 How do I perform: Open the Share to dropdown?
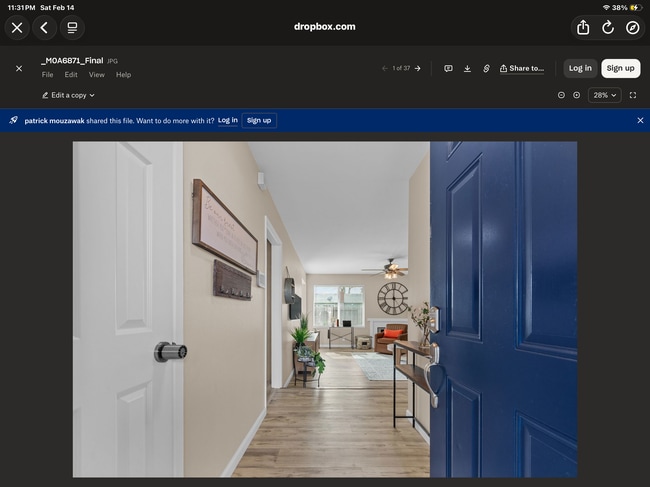522,68
